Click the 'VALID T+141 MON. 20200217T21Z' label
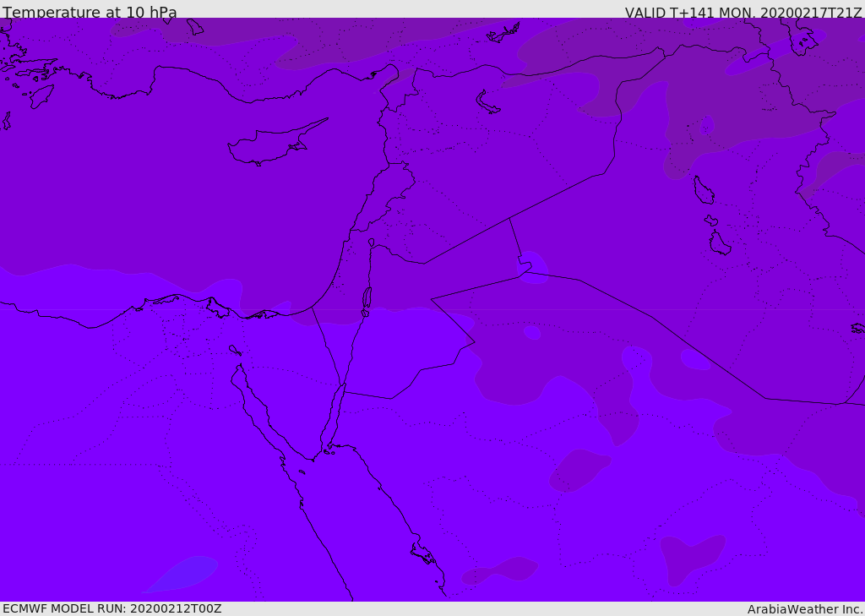Image resolution: width=865 pixels, height=616 pixels. point(743,13)
